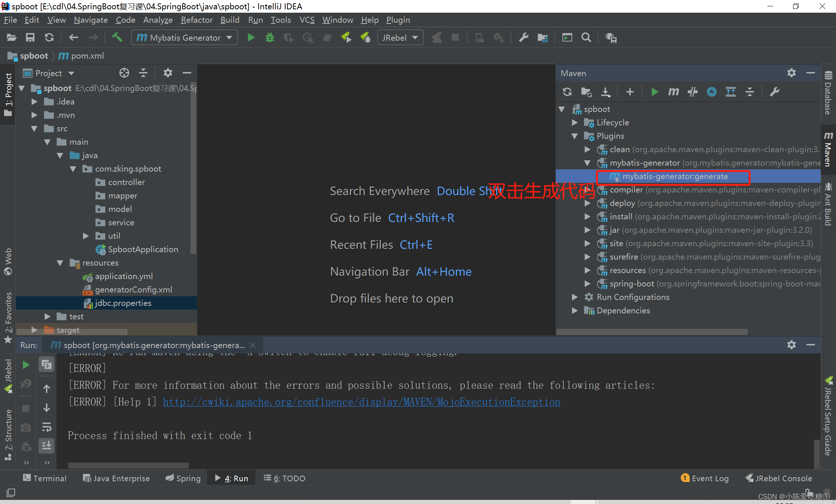Toggle soft-wrap in the Run console gutter

46,428
